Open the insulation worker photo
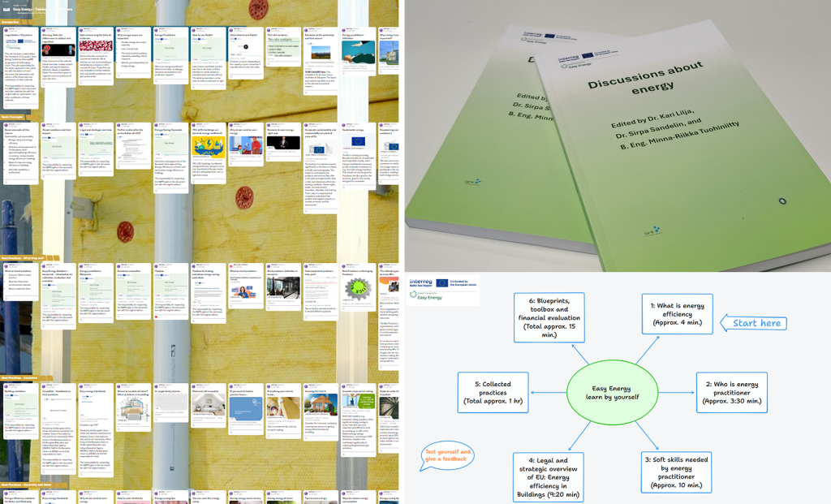Image resolution: width=831 pixels, height=504 pixels. [x=283, y=408]
